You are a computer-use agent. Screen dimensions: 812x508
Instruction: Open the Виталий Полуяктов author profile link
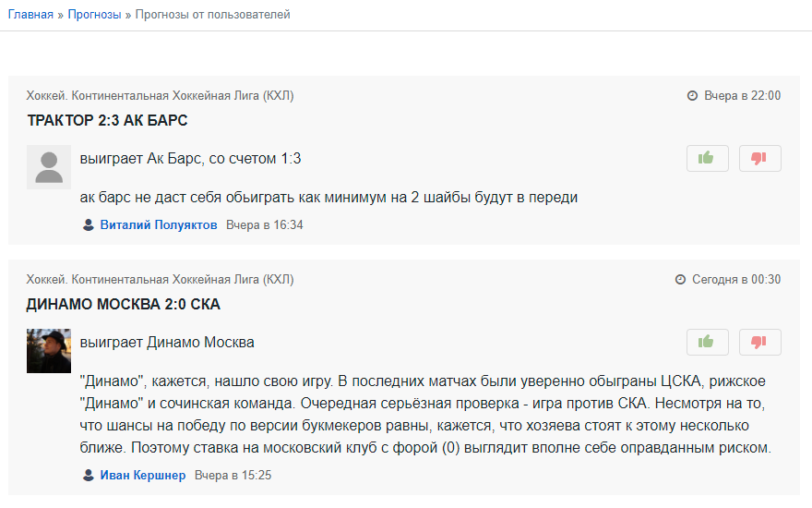coord(159,224)
